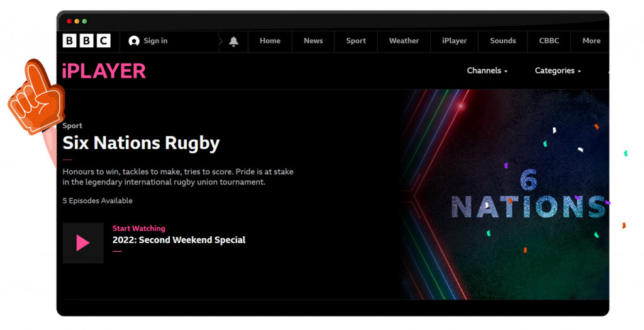Open the CBBC section

tap(549, 41)
